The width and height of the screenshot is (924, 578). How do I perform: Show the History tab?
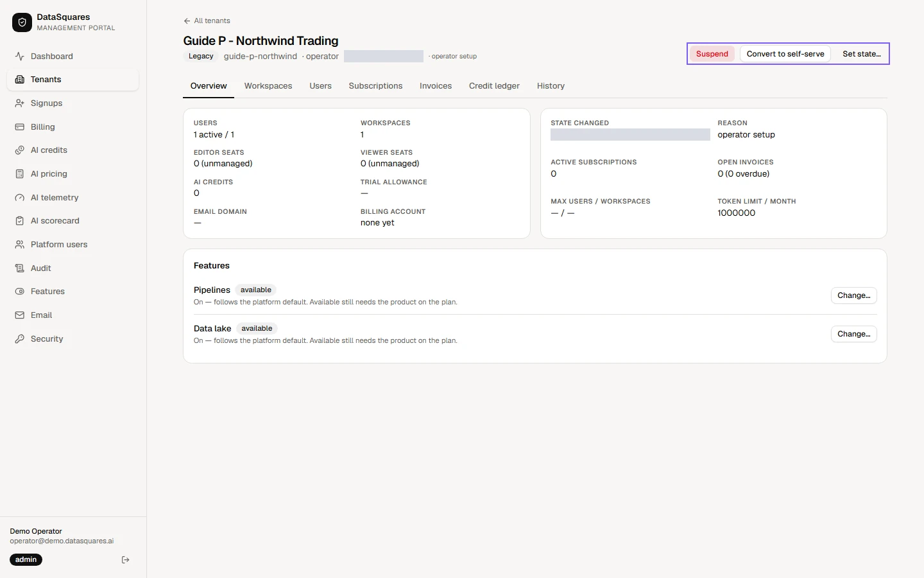(x=551, y=86)
